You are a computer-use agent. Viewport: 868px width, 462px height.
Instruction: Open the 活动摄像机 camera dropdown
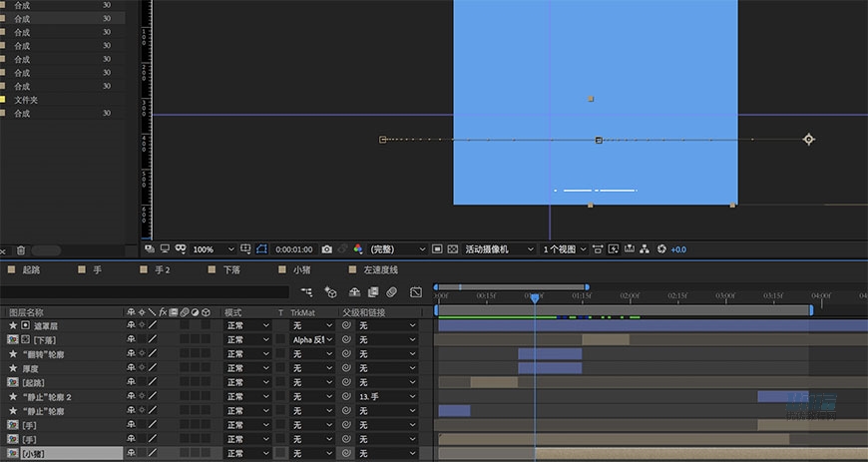pos(498,249)
